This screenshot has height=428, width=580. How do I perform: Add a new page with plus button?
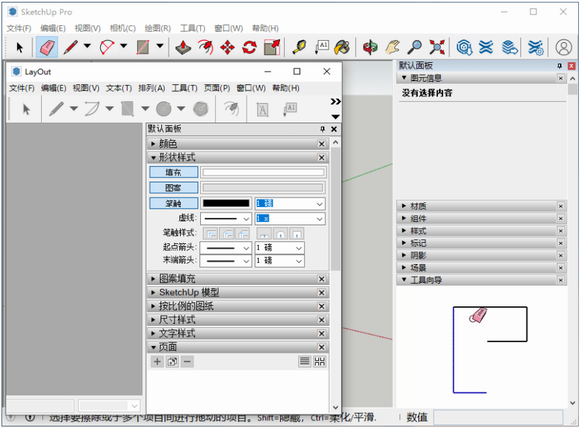[x=157, y=361]
